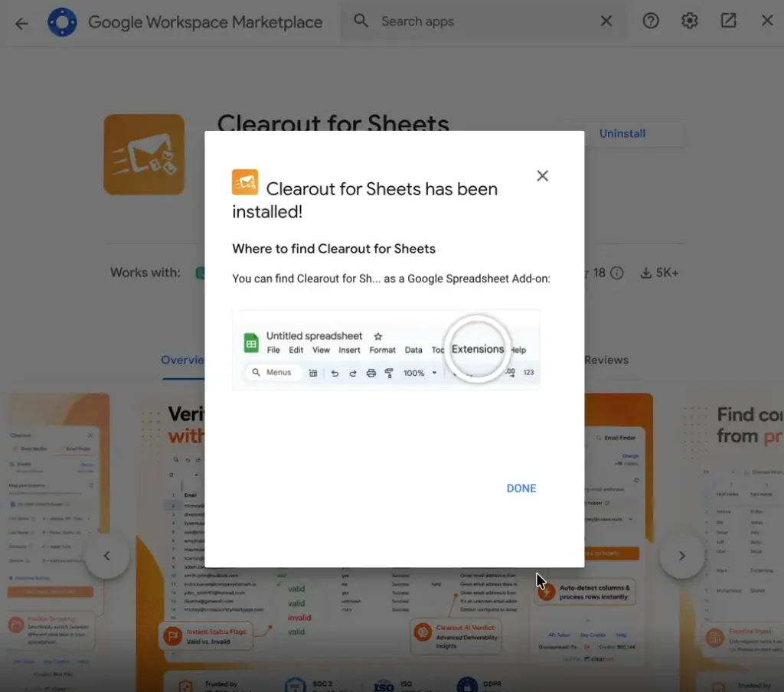Click the search magnifier icon
Viewport: 784px width, 692px height.
tap(361, 21)
